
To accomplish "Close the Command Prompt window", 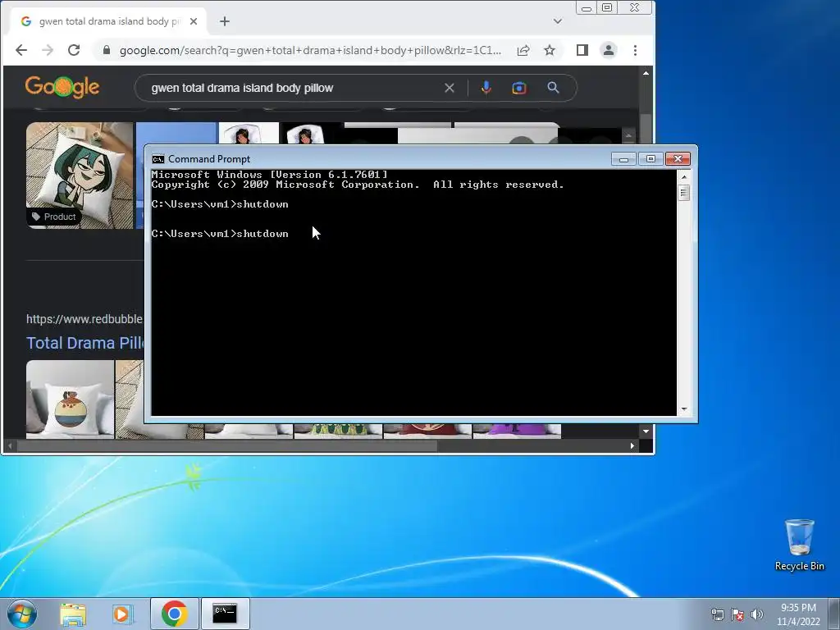I will click(678, 159).
